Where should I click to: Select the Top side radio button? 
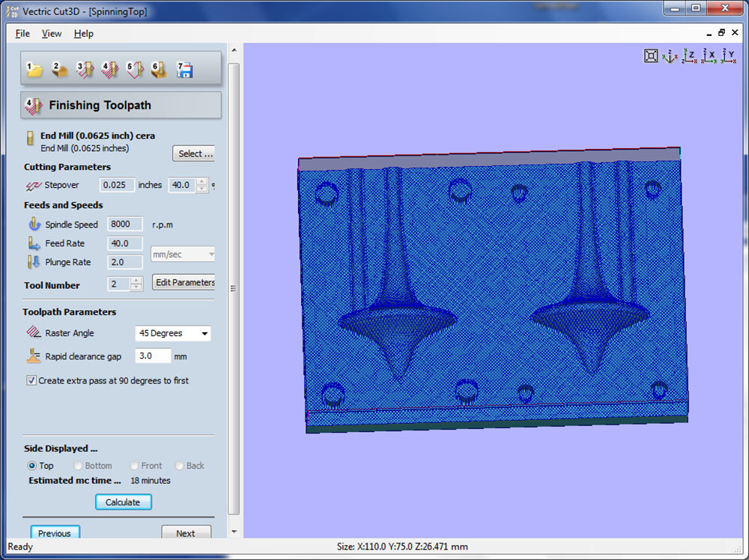(32, 466)
